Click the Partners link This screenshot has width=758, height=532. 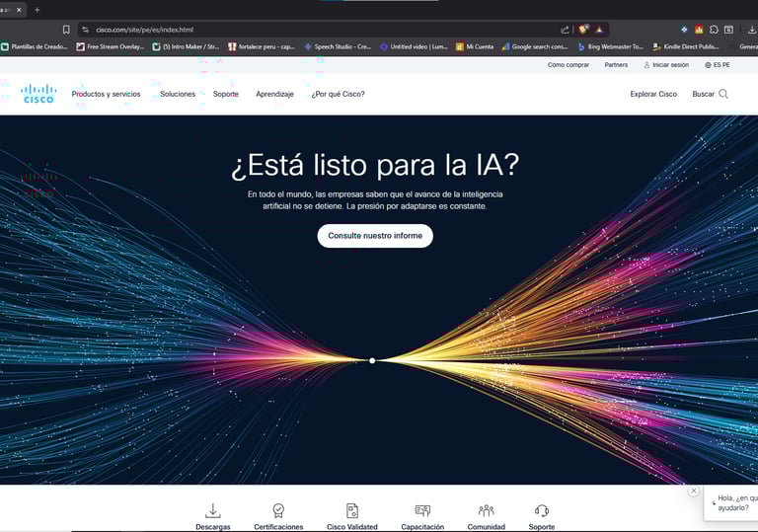616,65
